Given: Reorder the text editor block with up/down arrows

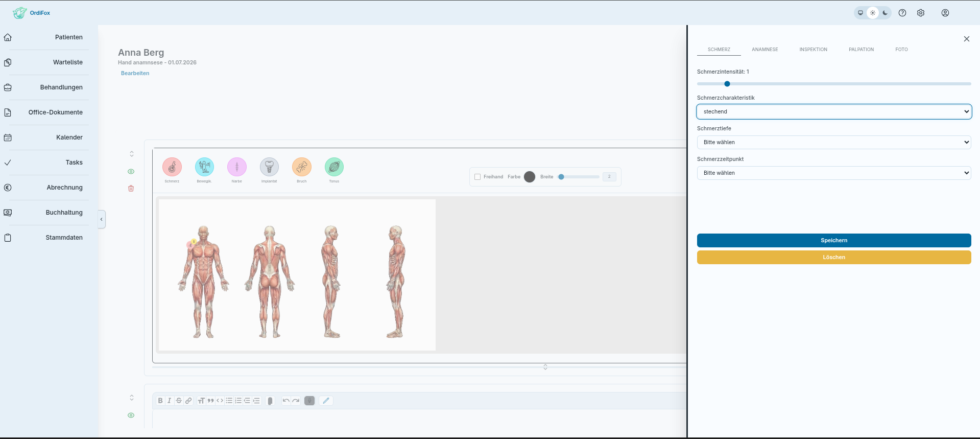Looking at the screenshot, I should (132, 398).
